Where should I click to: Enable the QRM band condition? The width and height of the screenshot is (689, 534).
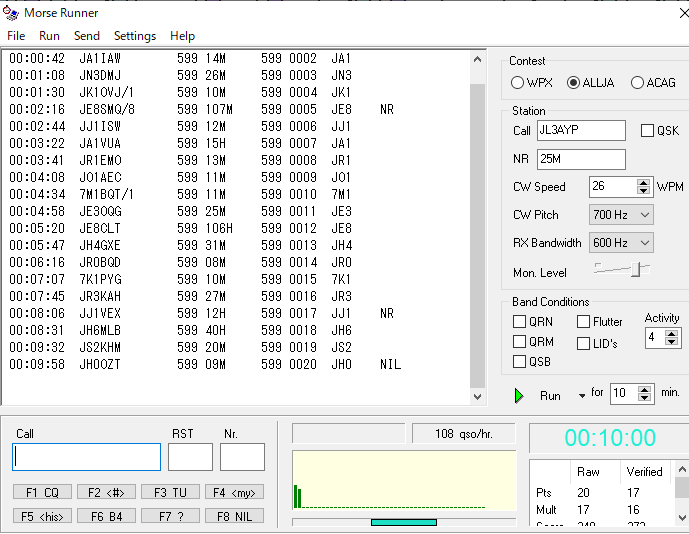[x=519, y=341]
